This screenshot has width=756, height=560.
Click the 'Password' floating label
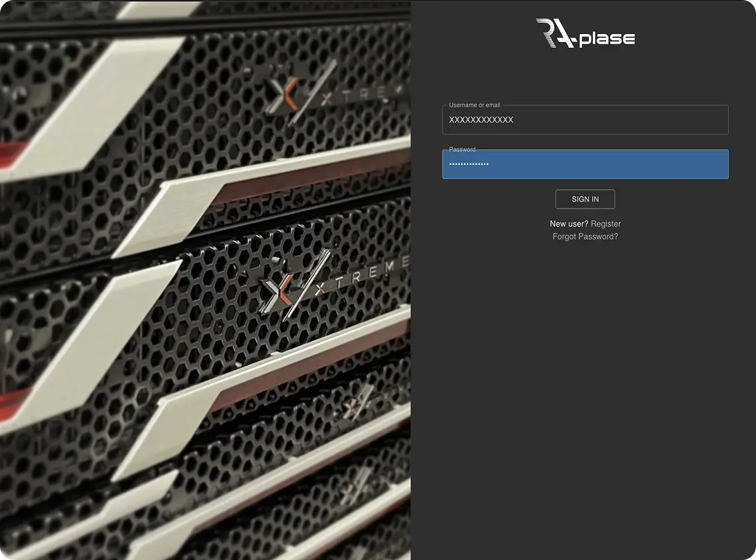pos(462,149)
